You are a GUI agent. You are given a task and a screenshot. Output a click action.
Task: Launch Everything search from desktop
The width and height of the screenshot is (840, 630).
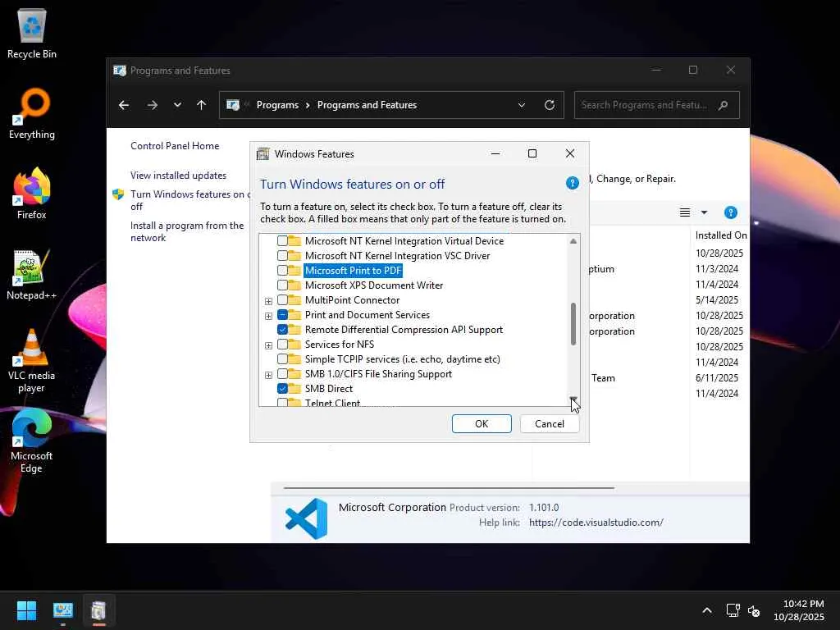pyautogui.click(x=32, y=113)
